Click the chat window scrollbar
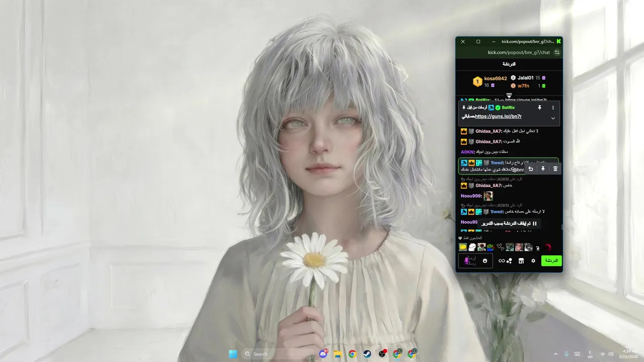Viewport: 644px width, 362px height. (x=562, y=226)
